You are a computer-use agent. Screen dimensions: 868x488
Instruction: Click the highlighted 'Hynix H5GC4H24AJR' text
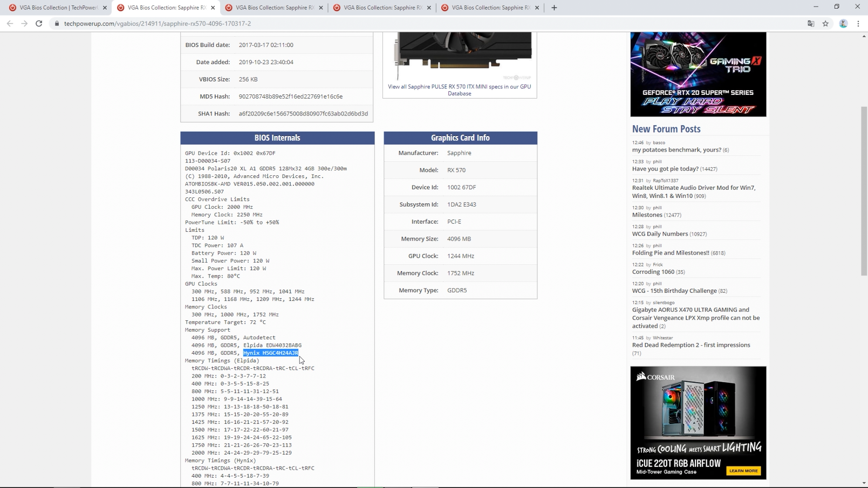[270, 353]
